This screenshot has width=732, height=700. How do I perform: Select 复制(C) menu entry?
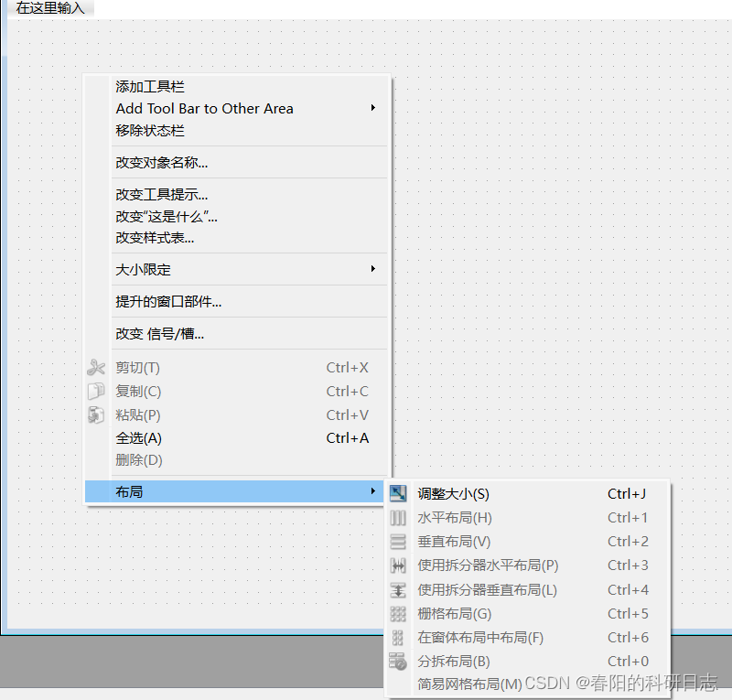237,392
